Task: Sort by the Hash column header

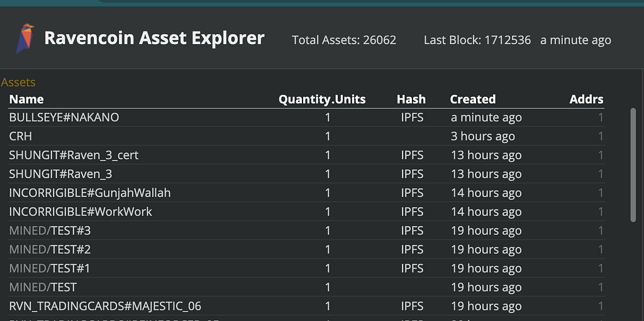Action: [x=411, y=99]
